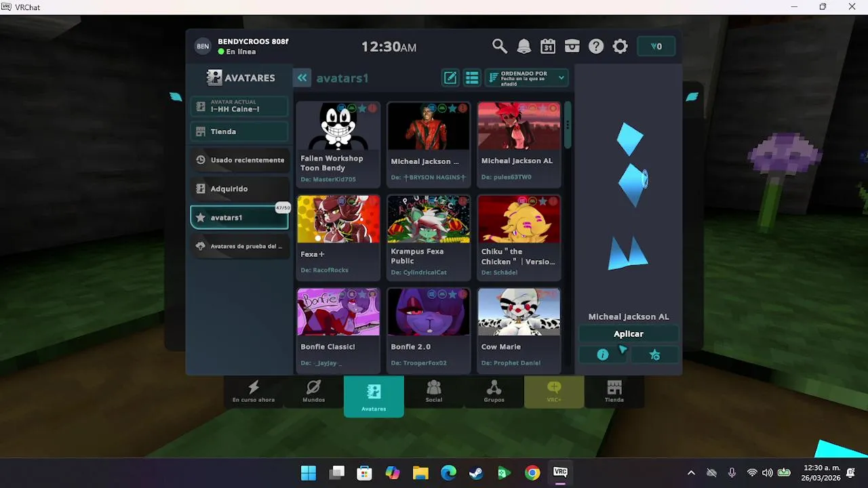The image size is (868, 488).
Task: Select the Cow Marie avatar thumbnail
Action: (x=519, y=312)
